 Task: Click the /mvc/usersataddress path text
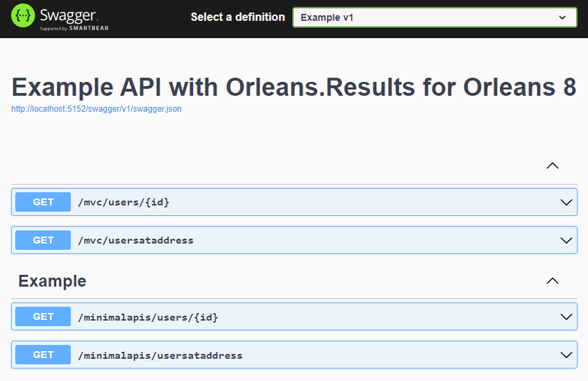(136, 240)
